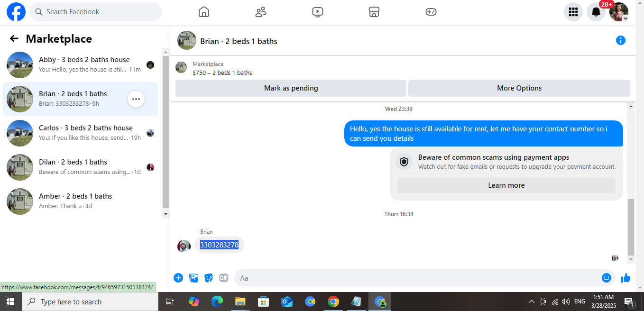Launch Microsoft Edge from the taskbar
The height and width of the screenshot is (311, 644).
[x=217, y=302]
